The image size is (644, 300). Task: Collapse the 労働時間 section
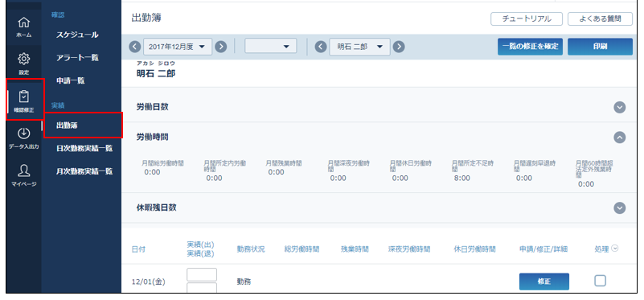click(x=619, y=138)
